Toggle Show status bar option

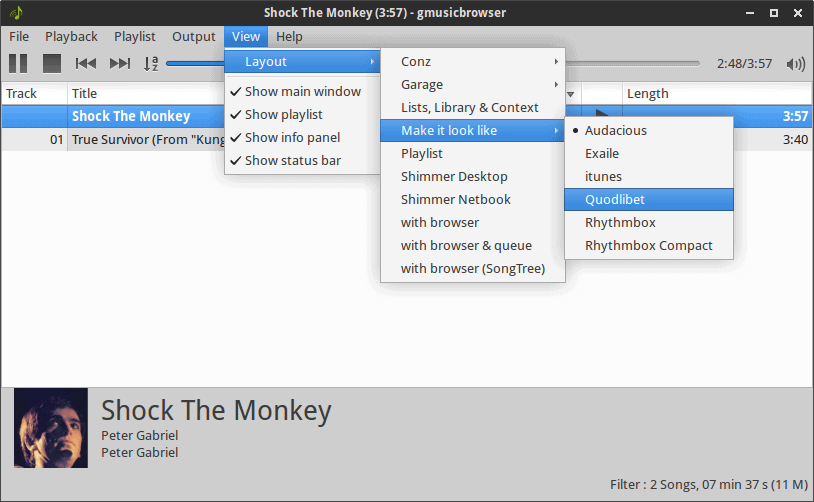coord(302,160)
